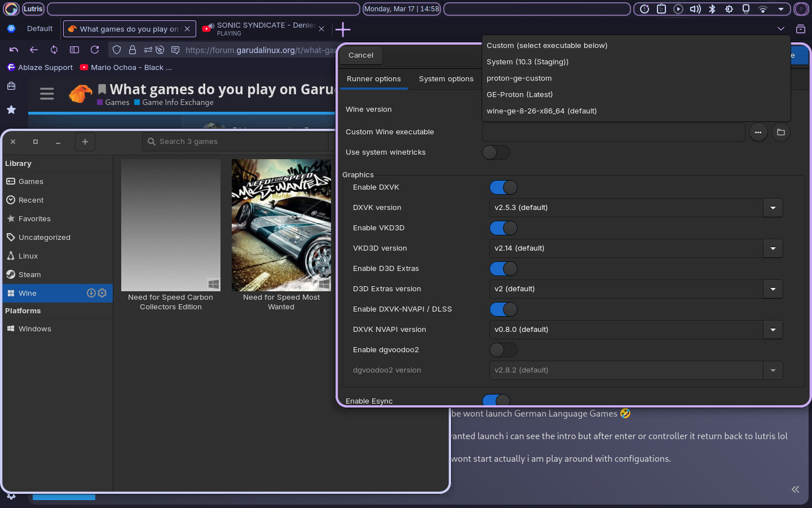This screenshot has height=508, width=812.
Task: Toggle the browser sidebar panel icon
Action: click(74, 50)
